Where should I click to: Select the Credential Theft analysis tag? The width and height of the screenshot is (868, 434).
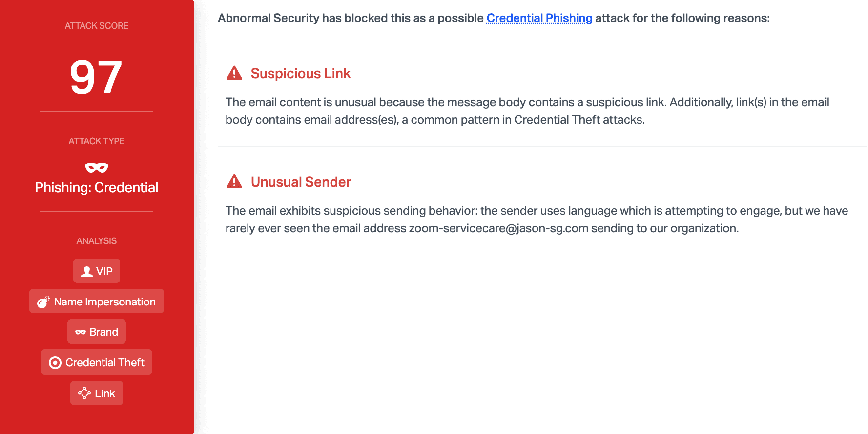97,362
